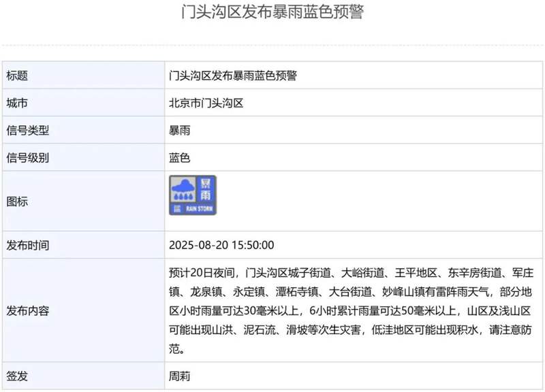Click the signal level value 蓝色
This screenshot has height=392, width=545.
pyautogui.click(x=180, y=158)
